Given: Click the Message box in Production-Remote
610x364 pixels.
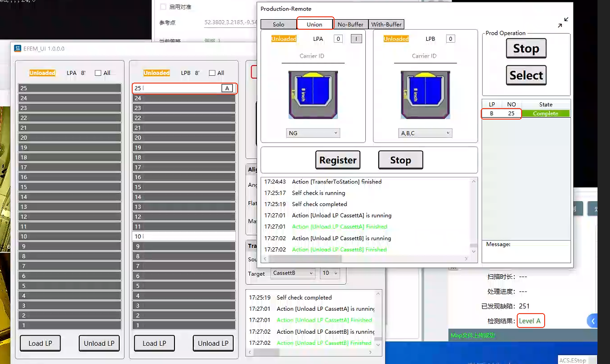Looking at the screenshot, I should pos(526,251).
